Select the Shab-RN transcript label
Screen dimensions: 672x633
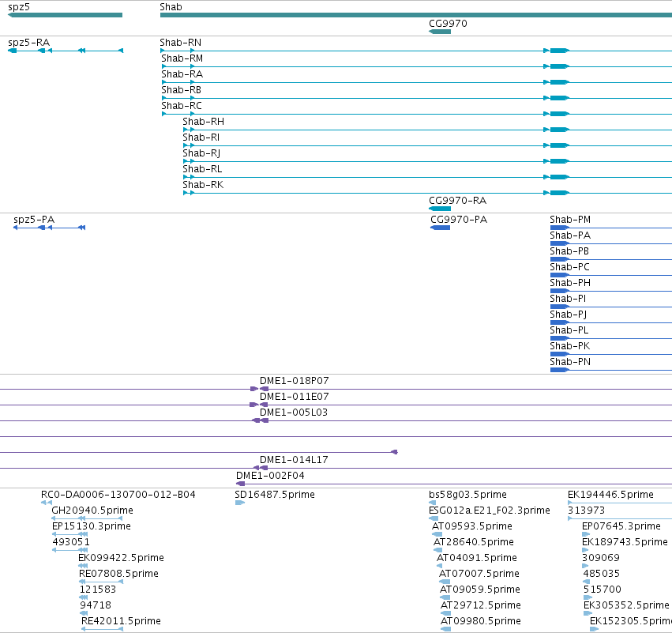tap(180, 43)
